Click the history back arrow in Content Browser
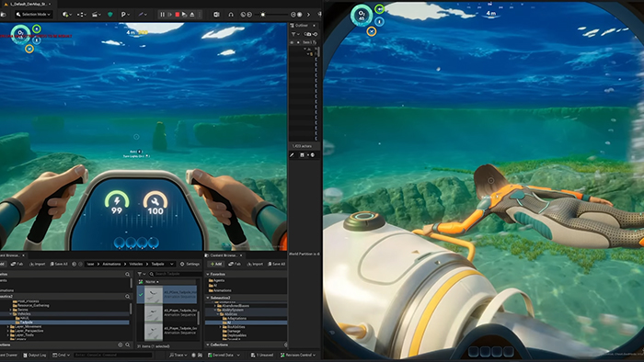The image size is (644, 362). point(74,264)
